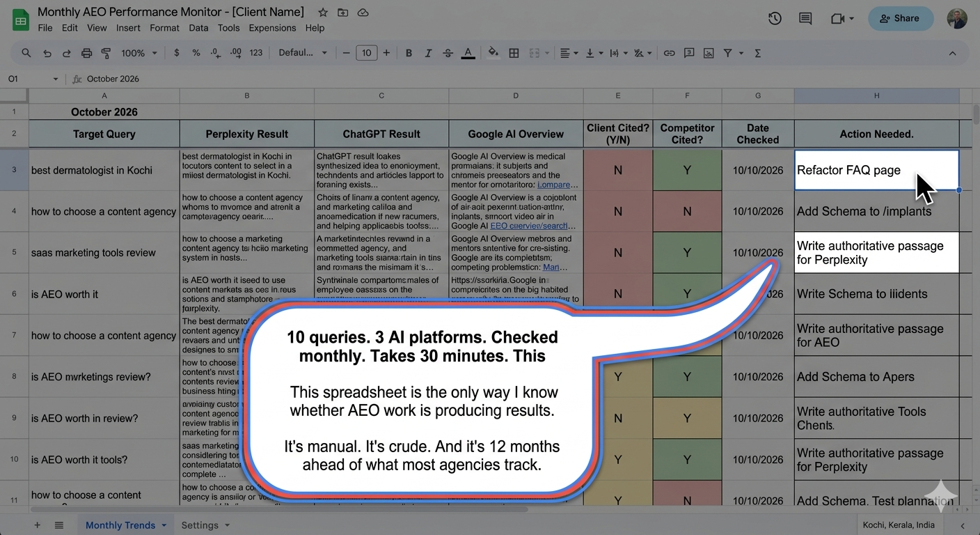Open horizontal align dropdown
980x535 pixels.
[x=569, y=53]
